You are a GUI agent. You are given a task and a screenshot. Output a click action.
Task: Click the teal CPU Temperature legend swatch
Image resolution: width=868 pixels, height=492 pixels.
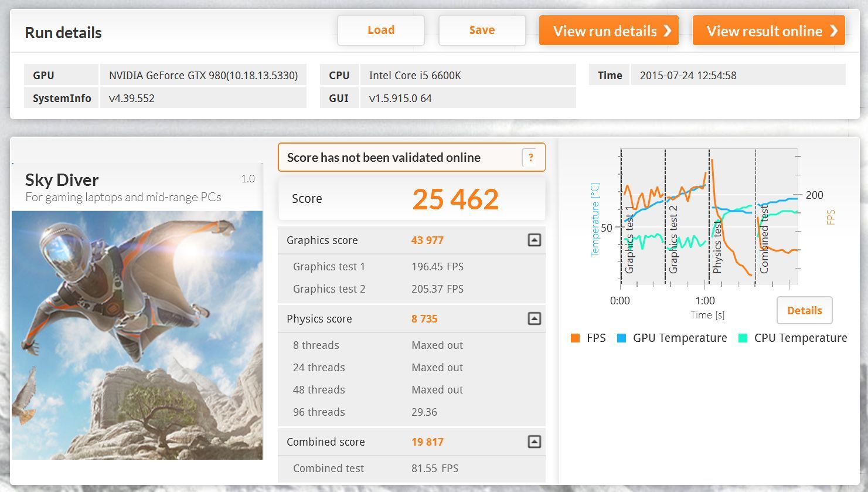coord(743,338)
